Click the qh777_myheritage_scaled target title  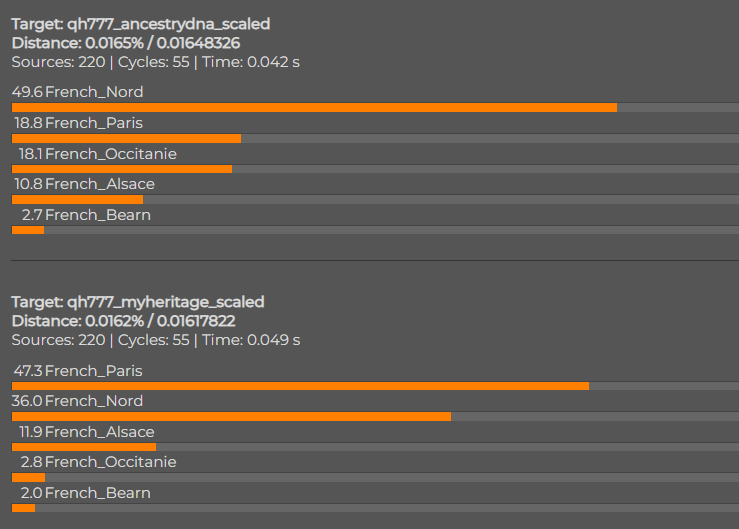(138, 302)
